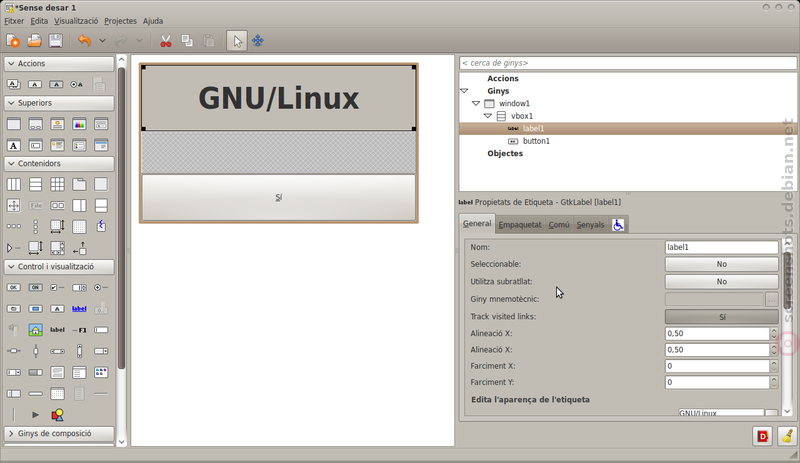Viewport: 800px width, 463px height.
Task: Open the Fitxer menu
Action: pyautogui.click(x=14, y=21)
